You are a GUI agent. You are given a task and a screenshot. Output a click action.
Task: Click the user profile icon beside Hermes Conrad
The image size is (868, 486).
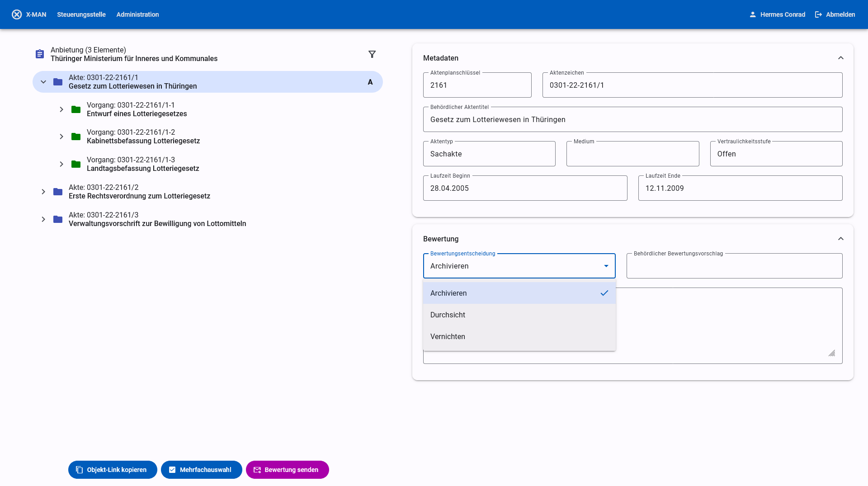[x=753, y=14]
